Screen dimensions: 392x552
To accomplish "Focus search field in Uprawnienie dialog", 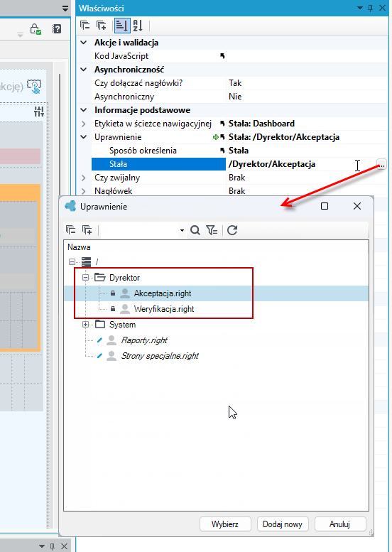I will pyautogui.click(x=140, y=231).
